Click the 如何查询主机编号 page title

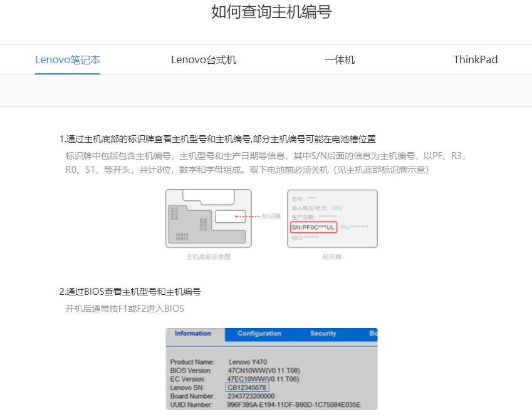[x=271, y=12]
